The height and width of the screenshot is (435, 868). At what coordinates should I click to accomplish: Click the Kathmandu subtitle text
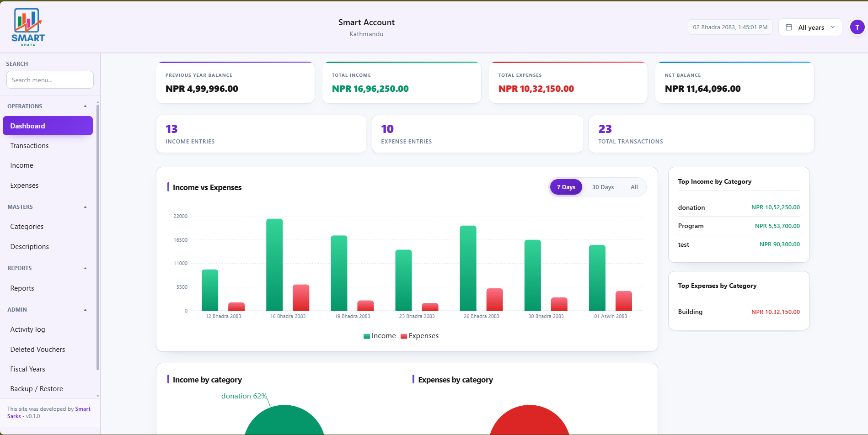tap(366, 34)
